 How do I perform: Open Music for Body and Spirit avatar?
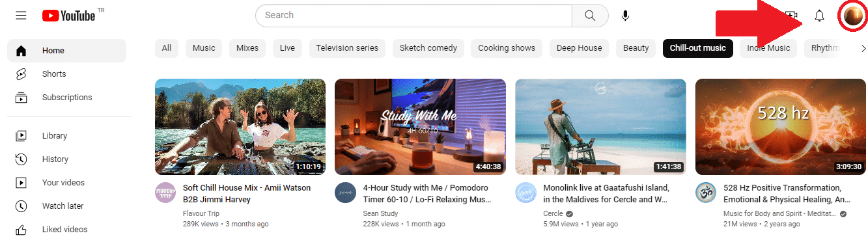(x=706, y=193)
